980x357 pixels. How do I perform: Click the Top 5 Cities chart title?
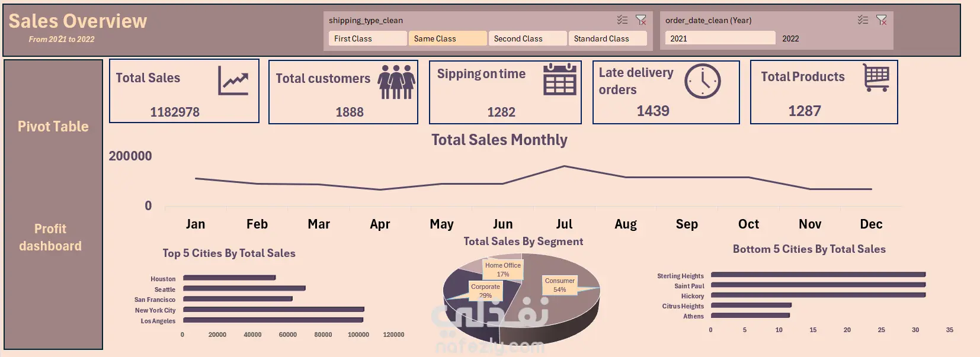(229, 253)
